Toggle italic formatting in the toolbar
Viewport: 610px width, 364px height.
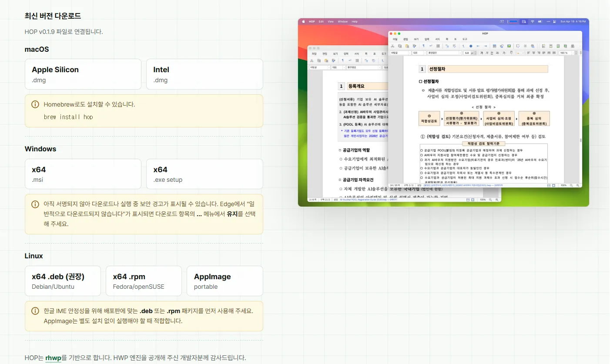[x=487, y=53]
